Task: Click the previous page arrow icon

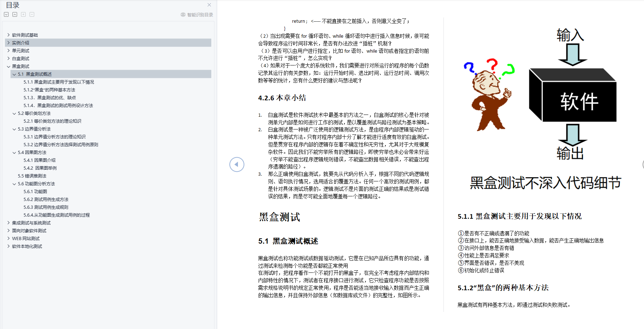Action: pyautogui.click(x=237, y=164)
